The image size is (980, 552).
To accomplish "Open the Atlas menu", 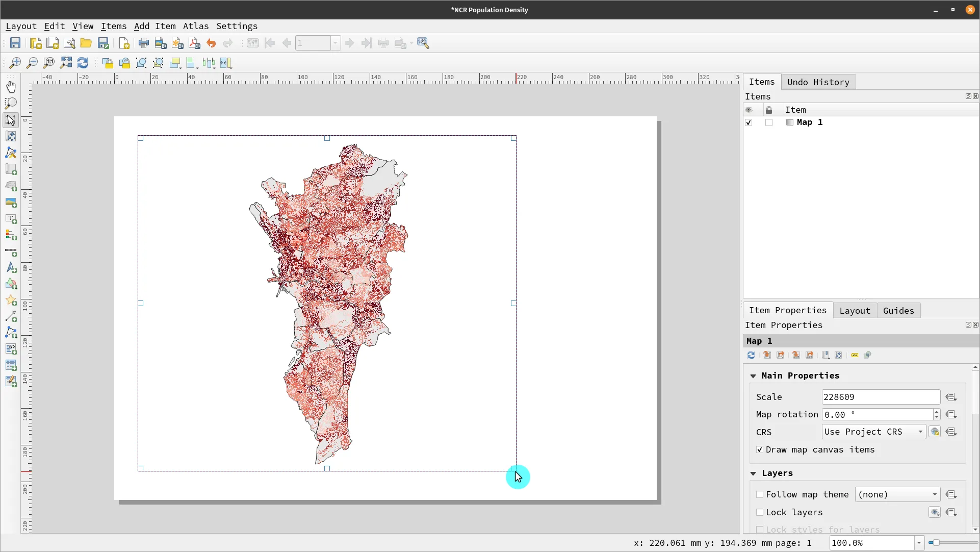I will (x=196, y=26).
